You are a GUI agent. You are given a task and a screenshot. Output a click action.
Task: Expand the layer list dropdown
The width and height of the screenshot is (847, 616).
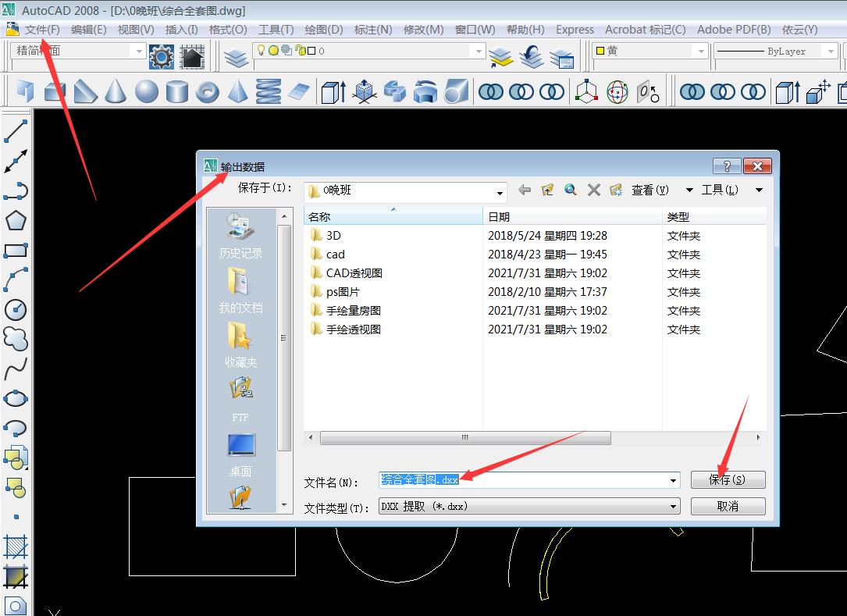coord(478,51)
